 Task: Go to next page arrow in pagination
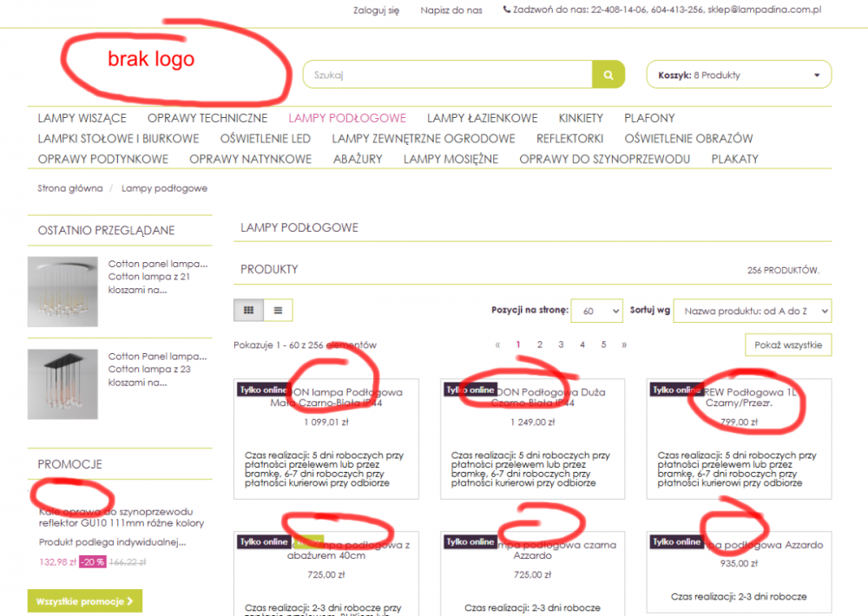coord(624,344)
